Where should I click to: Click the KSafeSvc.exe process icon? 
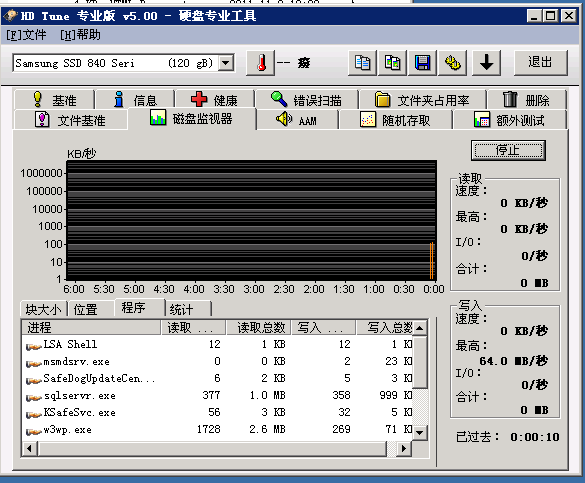click(x=34, y=414)
